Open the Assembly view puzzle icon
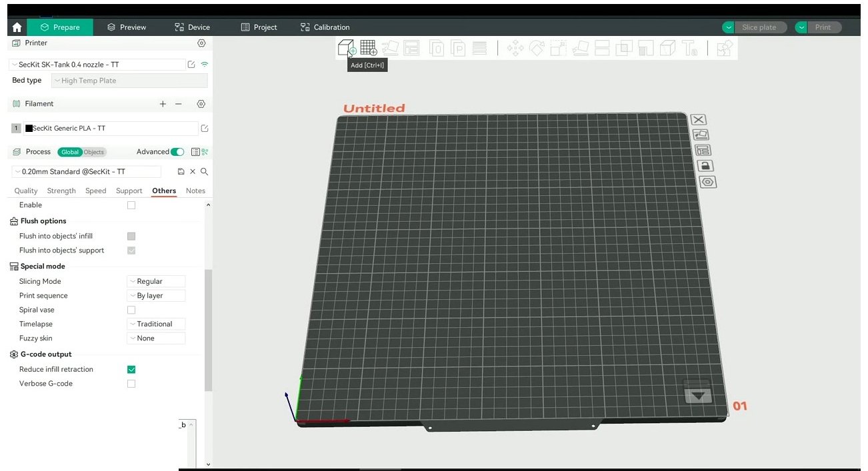The image size is (868, 471). click(x=725, y=48)
